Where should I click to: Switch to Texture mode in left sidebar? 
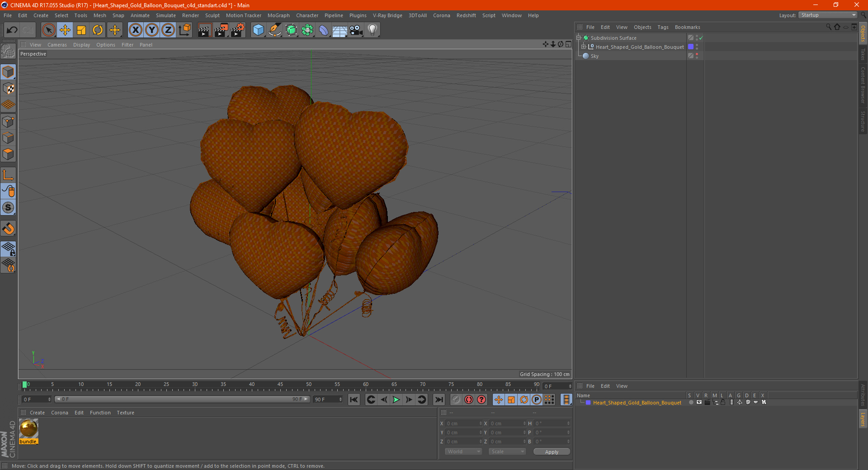point(8,89)
